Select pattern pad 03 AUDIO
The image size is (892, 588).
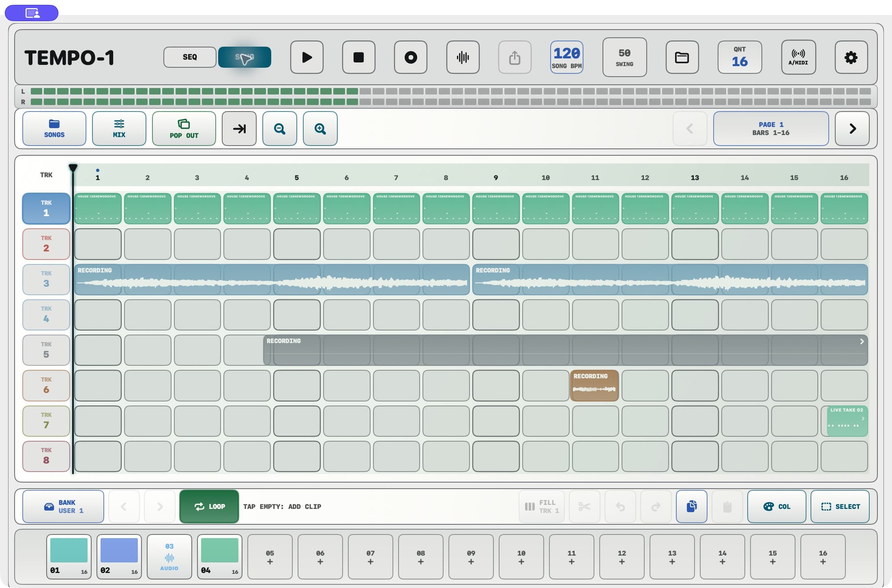coord(169,556)
